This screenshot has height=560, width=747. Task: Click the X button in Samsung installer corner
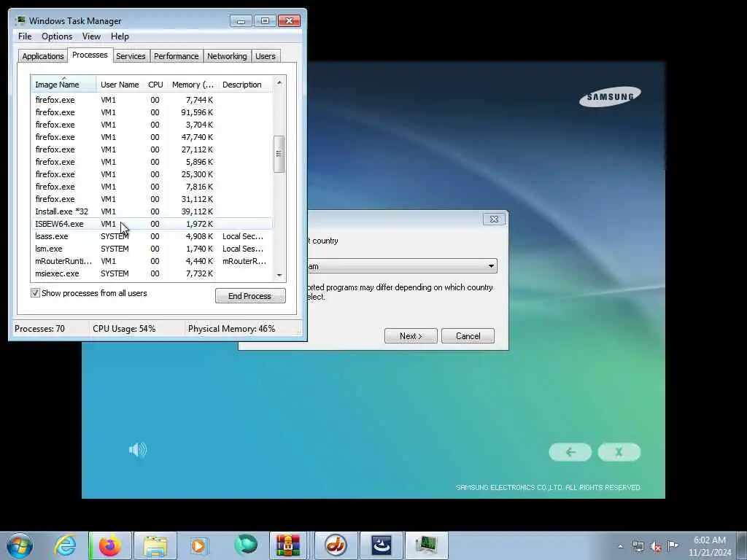click(x=619, y=452)
